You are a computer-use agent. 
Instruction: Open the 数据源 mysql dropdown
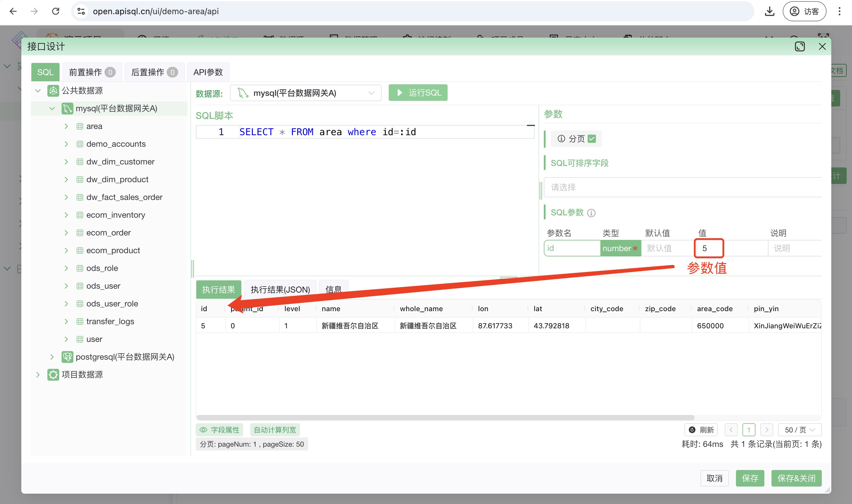(305, 93)
